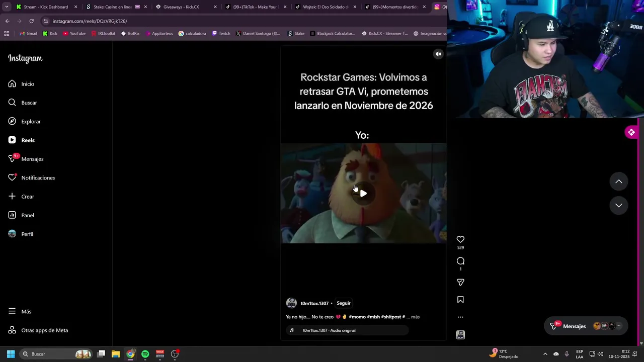Open the audio thumbnail beside the reel
The image size is (644, 362).
[x=460, y=335]
